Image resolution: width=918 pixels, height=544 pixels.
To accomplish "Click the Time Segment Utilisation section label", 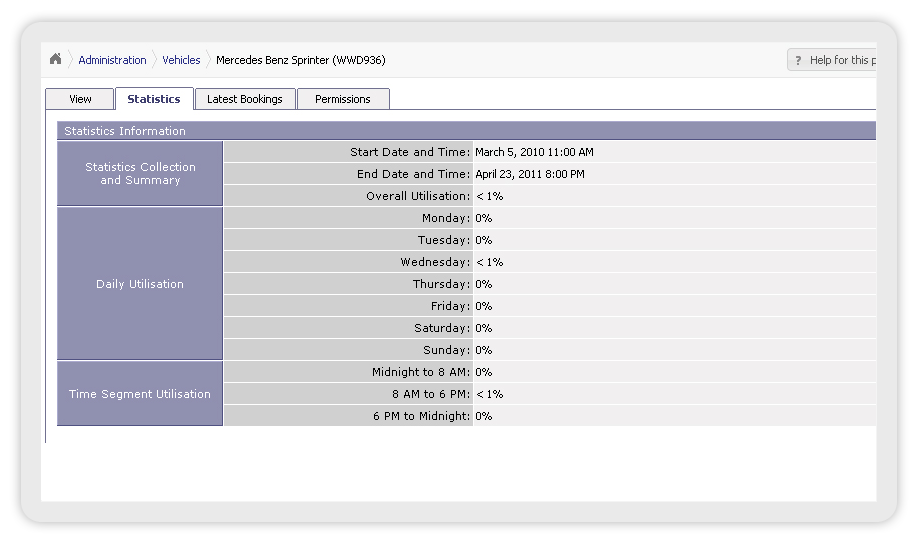I will pyautogui.click(x=140, y=394).
